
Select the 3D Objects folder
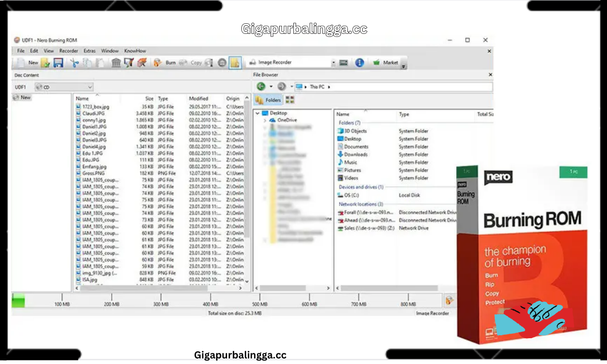point(352,131)
